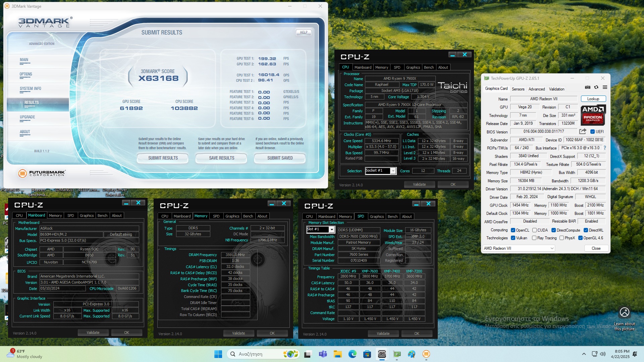The width and height of the screenshot is (644, 362).
Task: Click OK in the Mainboard CPU-Z window
Action: [x=126, y=333]
